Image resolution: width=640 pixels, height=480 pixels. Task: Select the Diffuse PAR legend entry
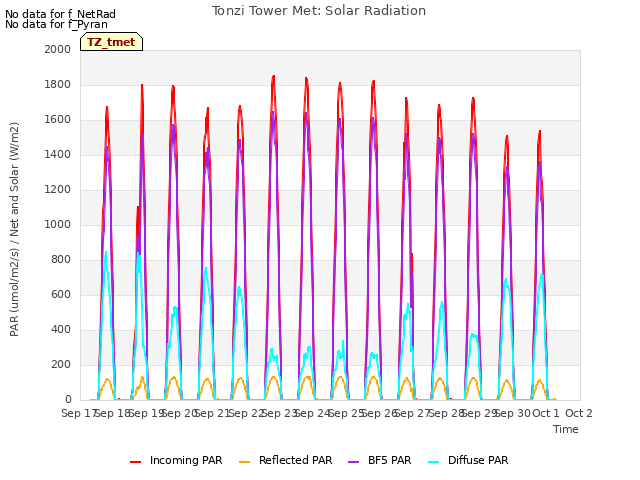tap(469, 460)
